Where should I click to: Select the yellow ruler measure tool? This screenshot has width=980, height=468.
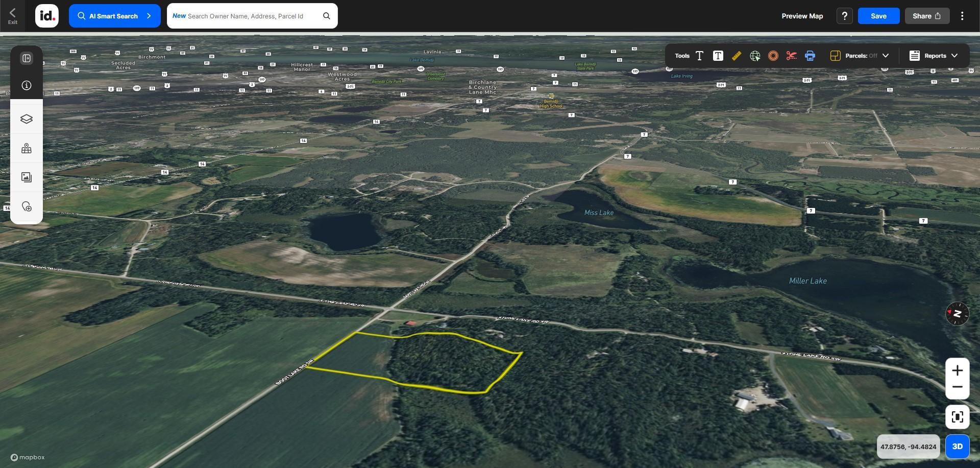click(736, 56)
